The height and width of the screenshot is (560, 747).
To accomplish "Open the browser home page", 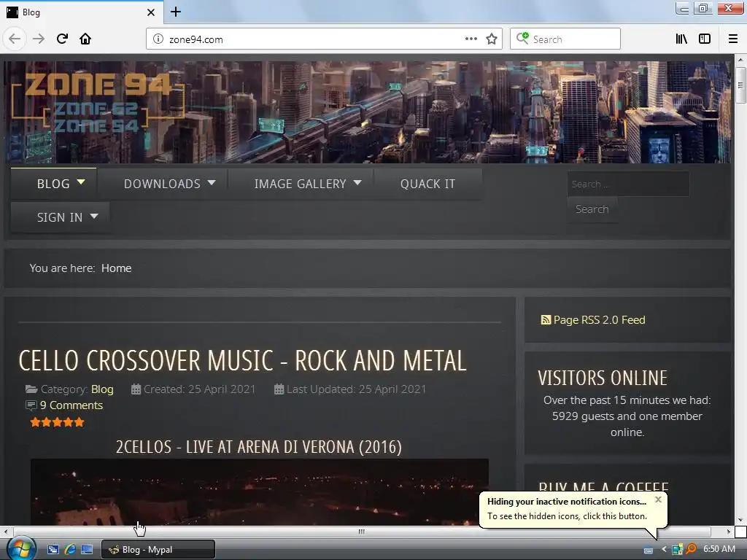I will click(x=85, y=39).
